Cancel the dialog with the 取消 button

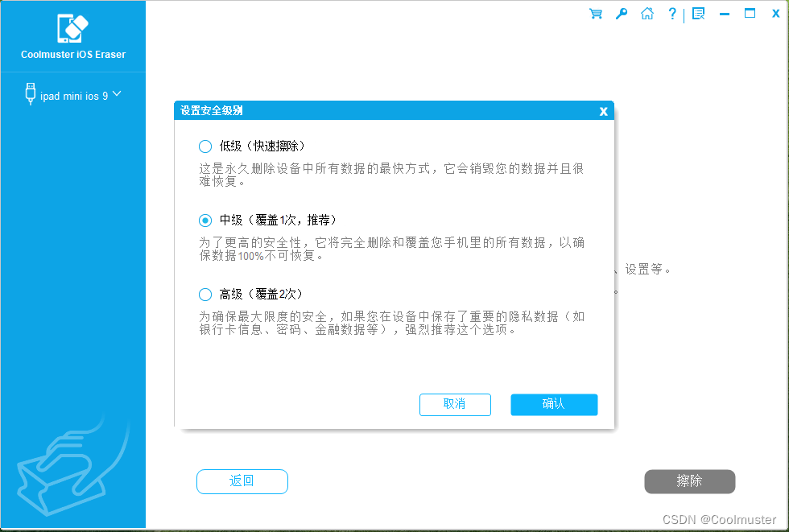(x=455, y=405)
